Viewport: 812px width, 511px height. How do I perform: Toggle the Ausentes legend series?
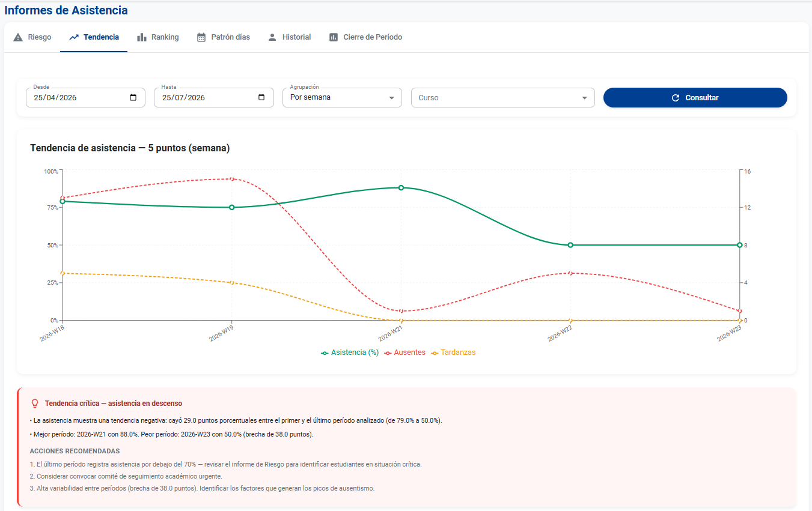point(404,352)
